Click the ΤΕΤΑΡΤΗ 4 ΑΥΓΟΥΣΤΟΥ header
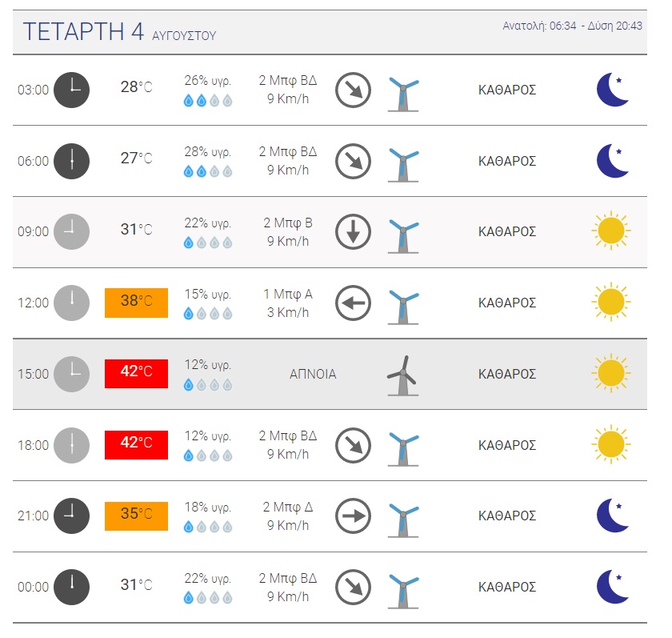 click(119, 32)
